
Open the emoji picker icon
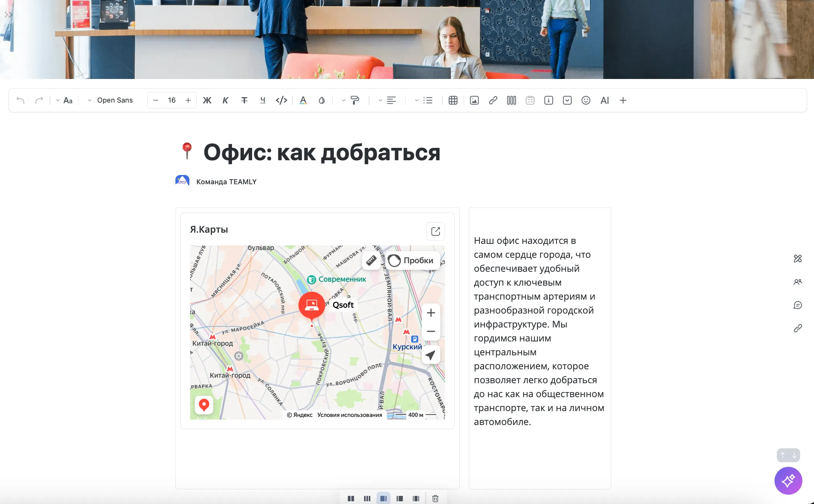pyautogui.click(x=586, y=101)
